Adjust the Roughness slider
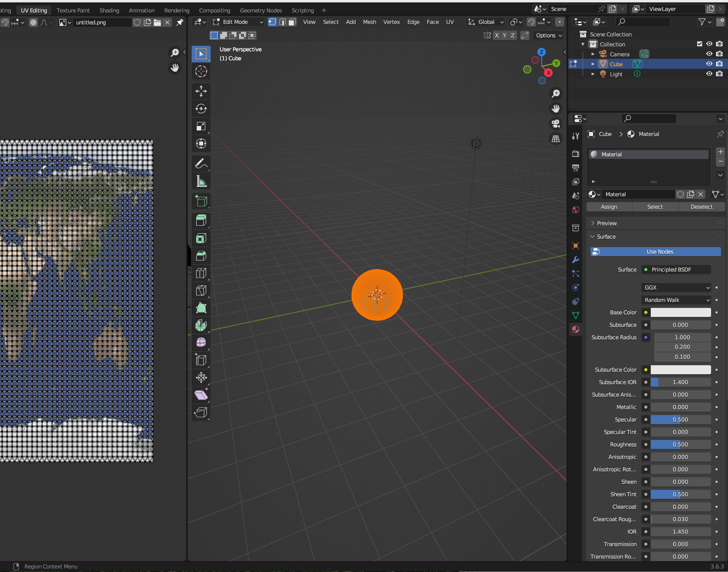Viewport: 728px width, 572px height. (x=681, y=444)
